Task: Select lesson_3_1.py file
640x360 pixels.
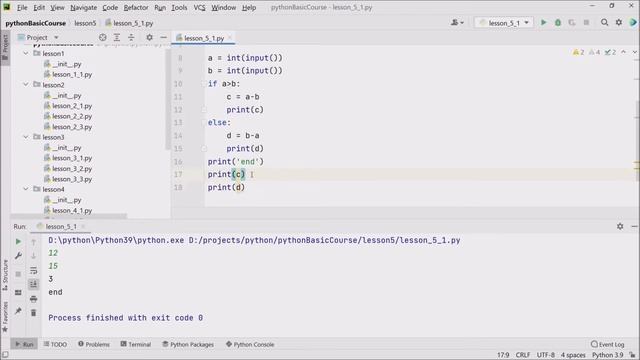Action: click(72, 158)
